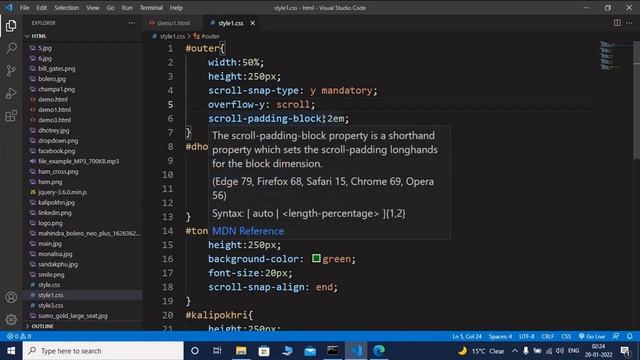Image resolution: width=640 pixels, height=360 pixels.
Task: Change indentation via Spaces: 4
Action: click(500, 336)
